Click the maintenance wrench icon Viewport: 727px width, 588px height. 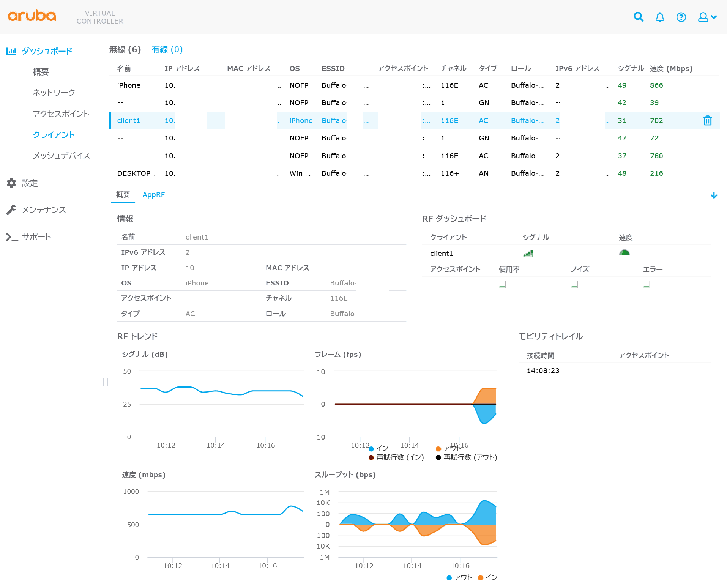click(11, 210)
